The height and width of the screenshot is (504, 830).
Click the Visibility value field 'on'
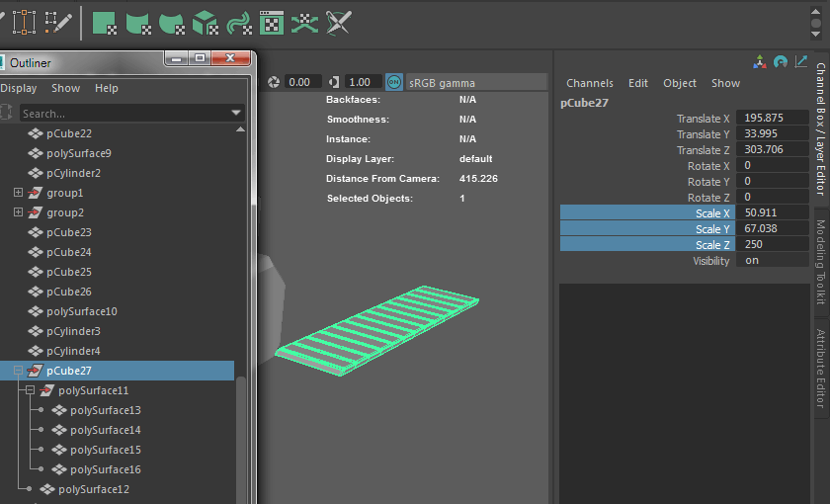[773, 261]
